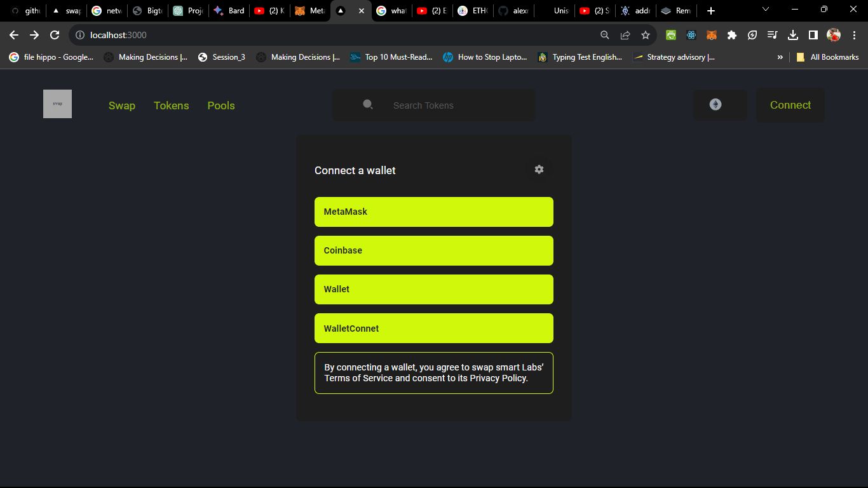The width and height of the screenshot is (868, 488).
Task: Switch to the GitHub tab
Action: tap(25, 11)
